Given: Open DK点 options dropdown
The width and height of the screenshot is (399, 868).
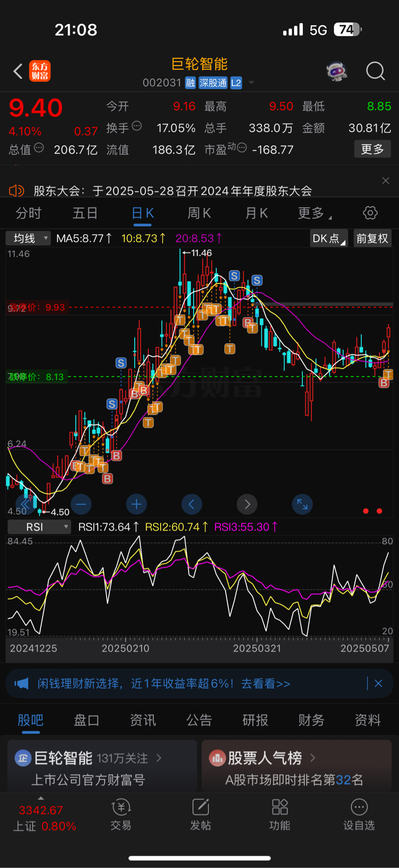Looking at the screenshot, I should tap(329, 238).
